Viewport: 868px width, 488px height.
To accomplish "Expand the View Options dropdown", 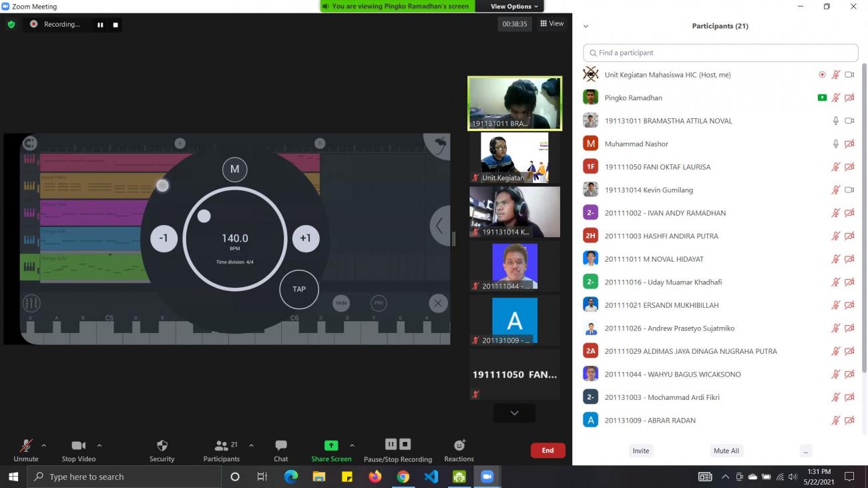I will (514, 7).
